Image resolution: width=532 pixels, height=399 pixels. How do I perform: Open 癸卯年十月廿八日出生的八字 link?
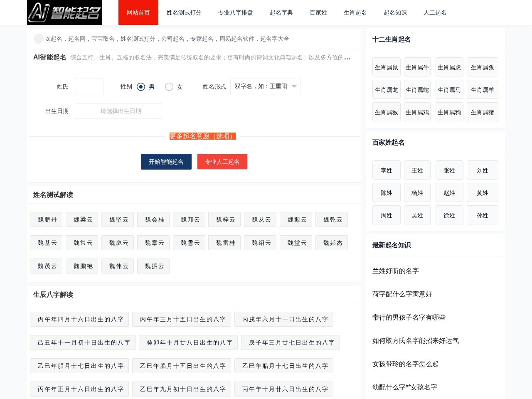tap(188, 342)
